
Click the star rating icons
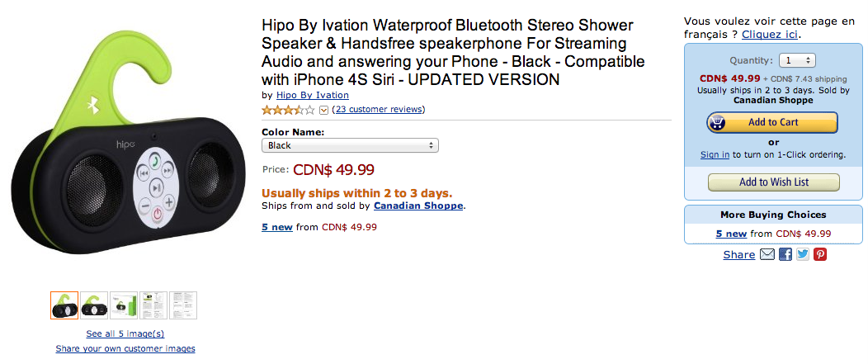click(x=288, y=110)
